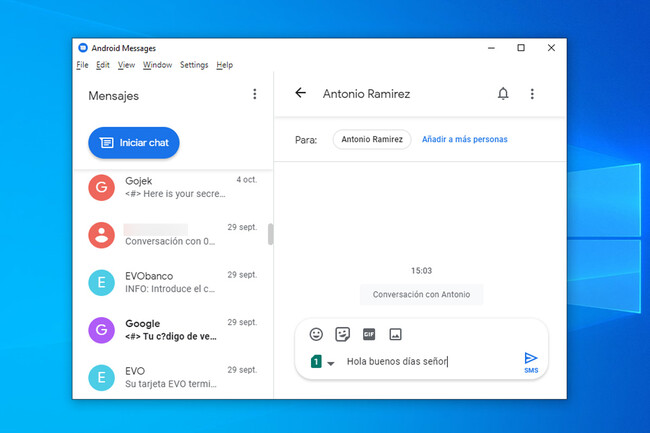
Task: Open the Settings menu
Action: (194, 65)
